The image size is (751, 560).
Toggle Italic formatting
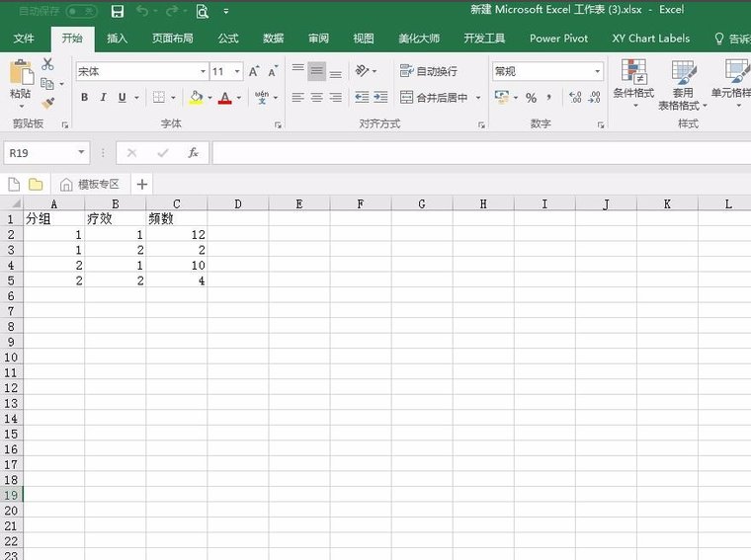coord(104,97)
